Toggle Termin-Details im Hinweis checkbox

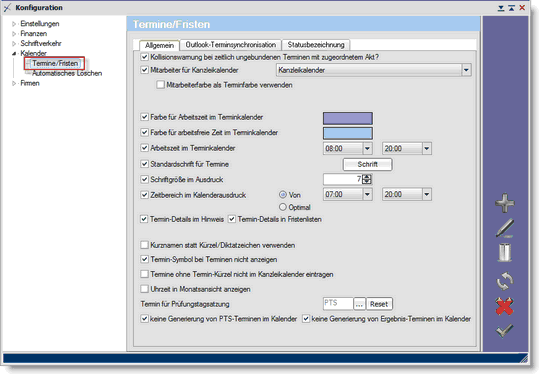point(144,219)
